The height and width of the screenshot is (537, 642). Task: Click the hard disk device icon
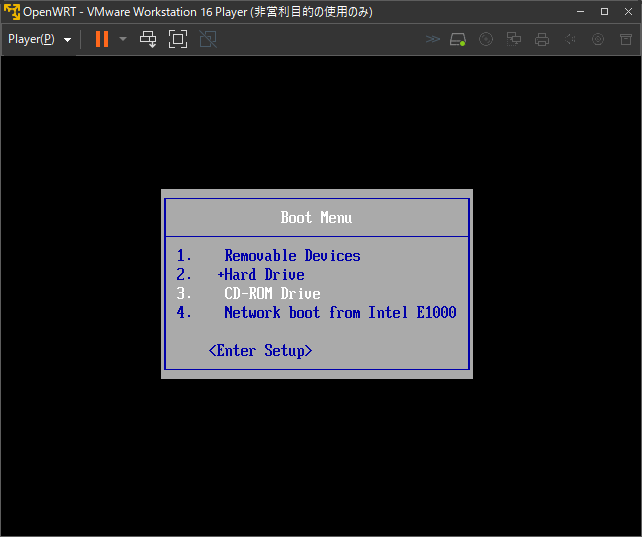click(458, 39)
